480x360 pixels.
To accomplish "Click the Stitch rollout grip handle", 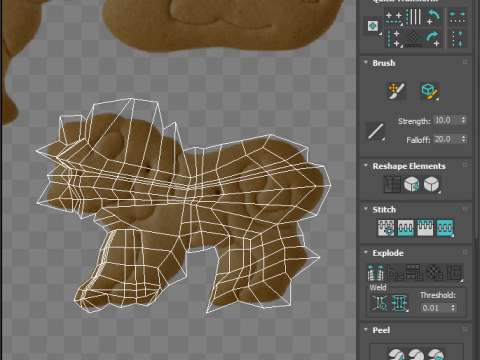I will point(465,209).
